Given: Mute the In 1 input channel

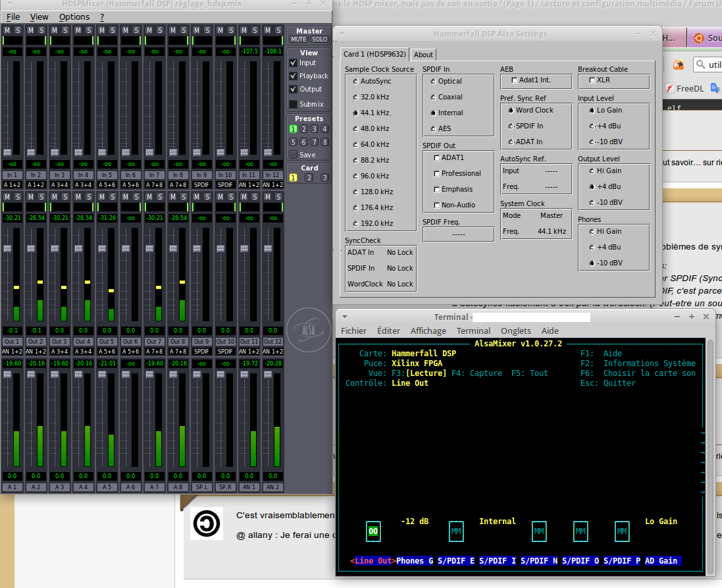Looking at the screenshot, I should click(7, 30).
